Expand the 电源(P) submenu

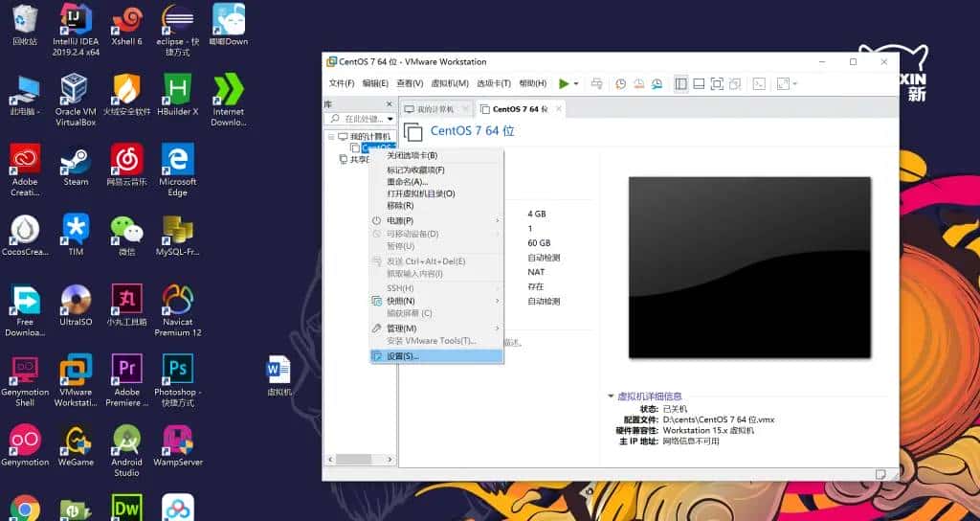pyautogui.click(x=436, y=221)
